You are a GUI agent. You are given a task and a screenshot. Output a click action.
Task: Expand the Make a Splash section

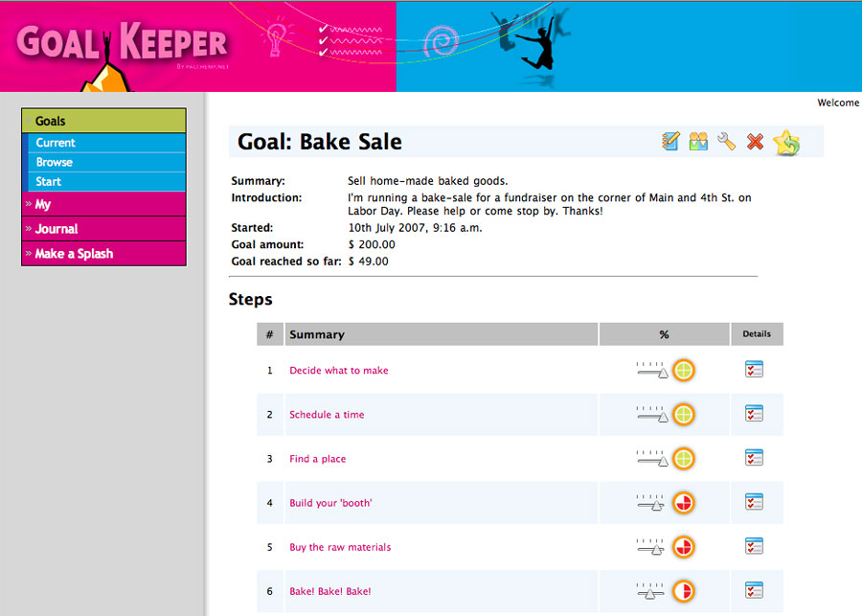click(74, 254)
